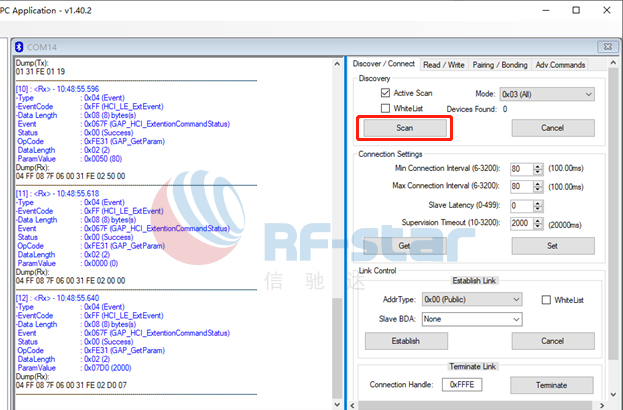
Task: Click the log panel scroll-up arrow
Action: tap(337, 64)
